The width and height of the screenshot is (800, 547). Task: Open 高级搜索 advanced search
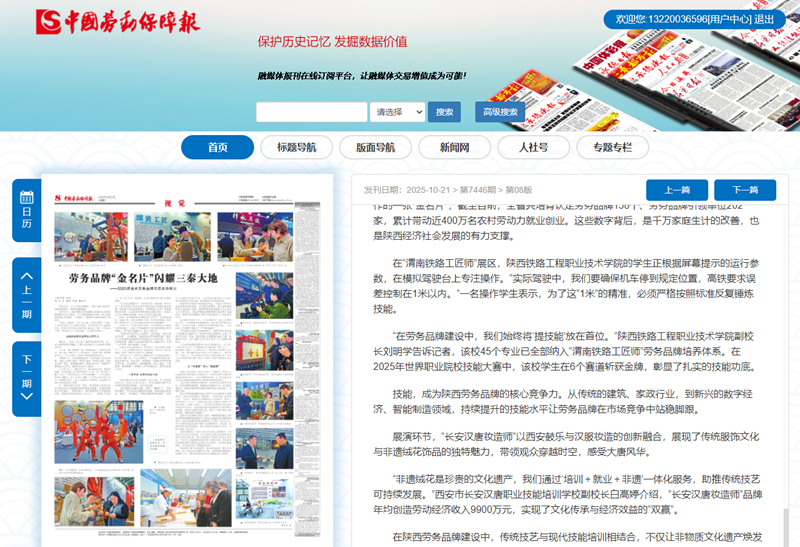[500, 112]
